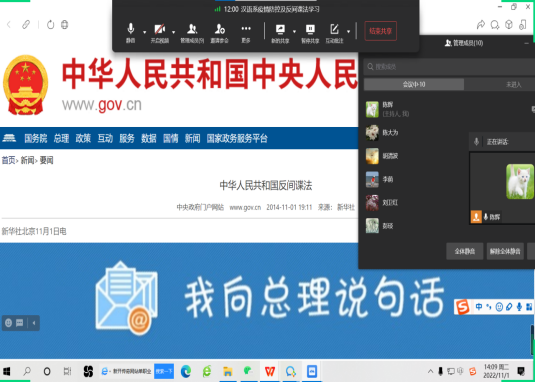The image size is (536, 382).
Task: Click the Mute All (全体静音) button
Action: click(465, 251)
